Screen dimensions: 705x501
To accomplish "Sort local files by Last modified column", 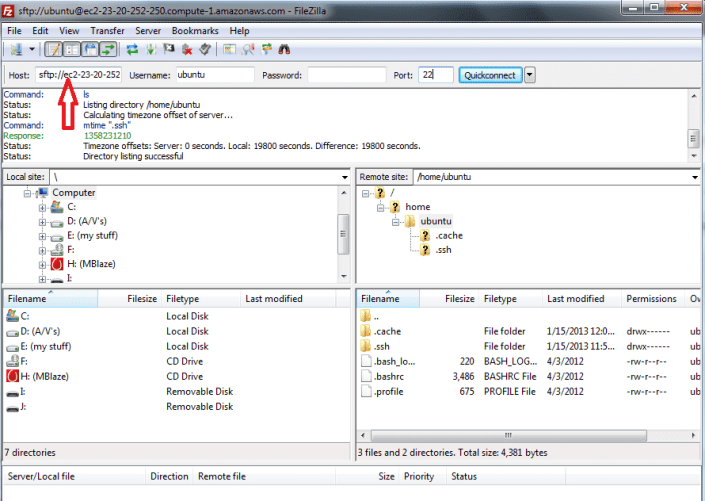I will (x=288, y=299).
